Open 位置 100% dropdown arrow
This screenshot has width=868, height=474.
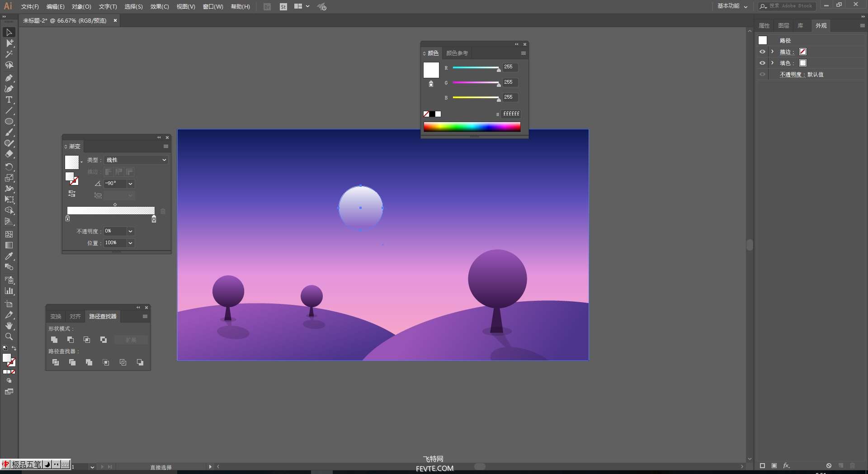(130, 243)
